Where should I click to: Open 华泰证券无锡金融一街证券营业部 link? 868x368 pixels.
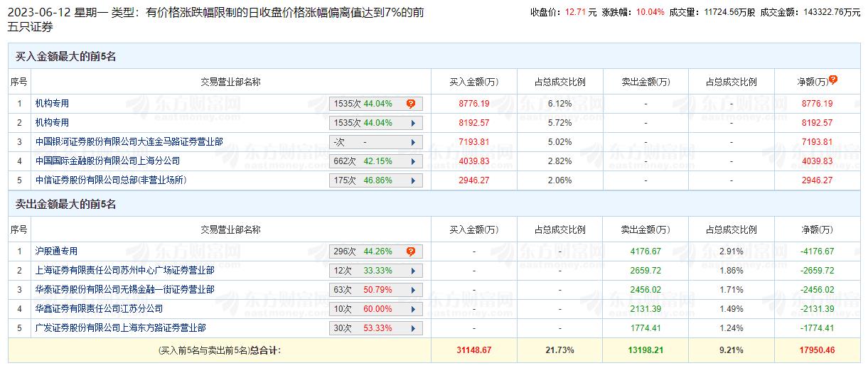(x=124, y=290)
